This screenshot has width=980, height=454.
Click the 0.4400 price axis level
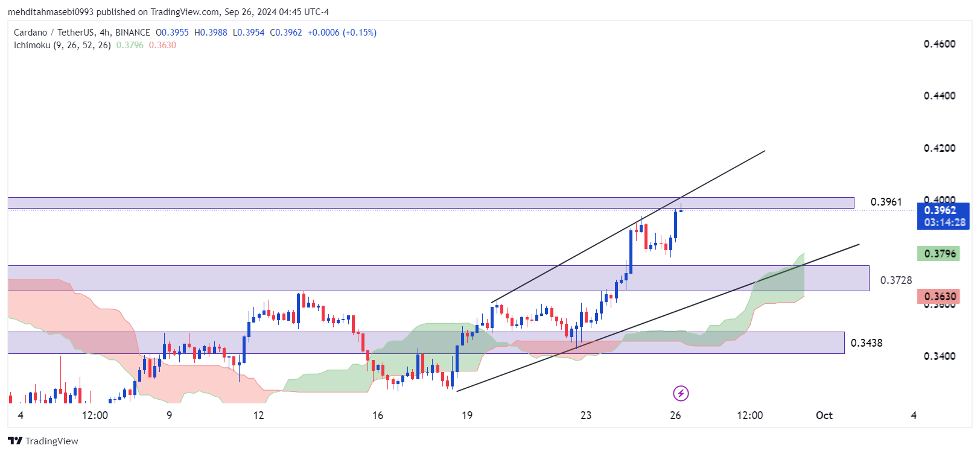940,96
